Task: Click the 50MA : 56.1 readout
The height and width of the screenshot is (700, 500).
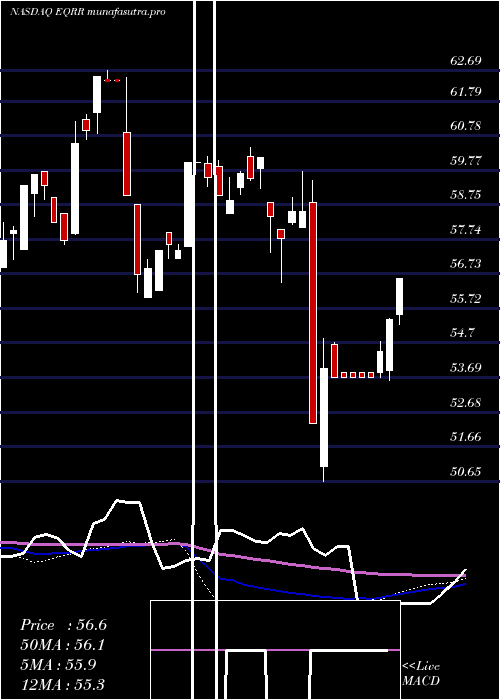Action: coord(63,645)
